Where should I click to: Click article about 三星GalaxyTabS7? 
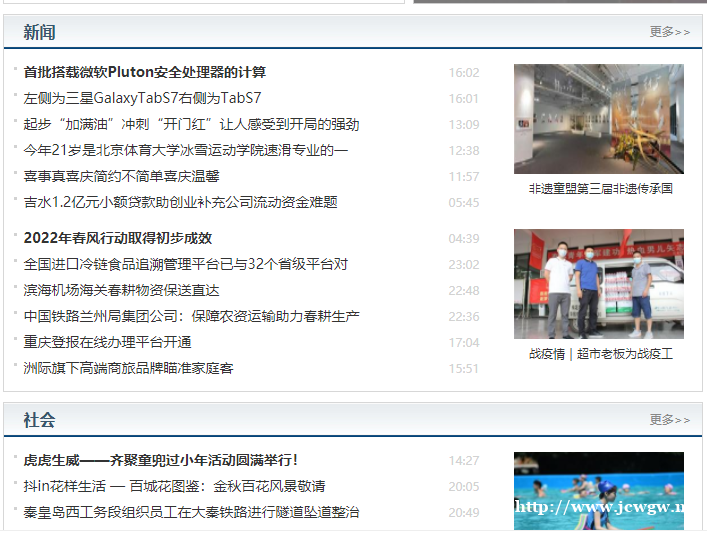142,98
